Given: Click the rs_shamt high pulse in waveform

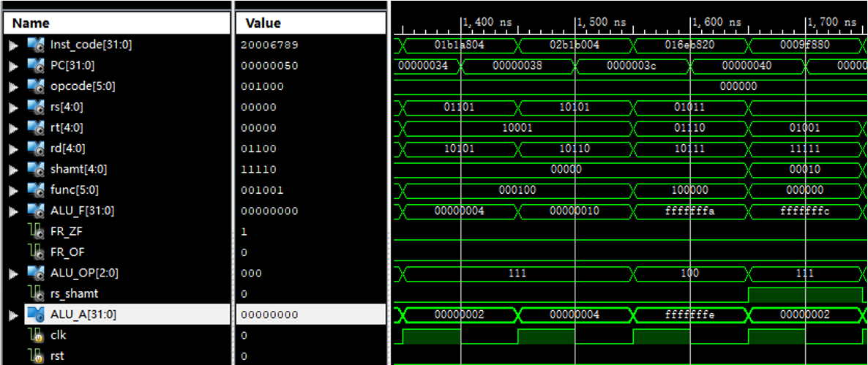Looking at the screenshot, I should coord(806,295).
